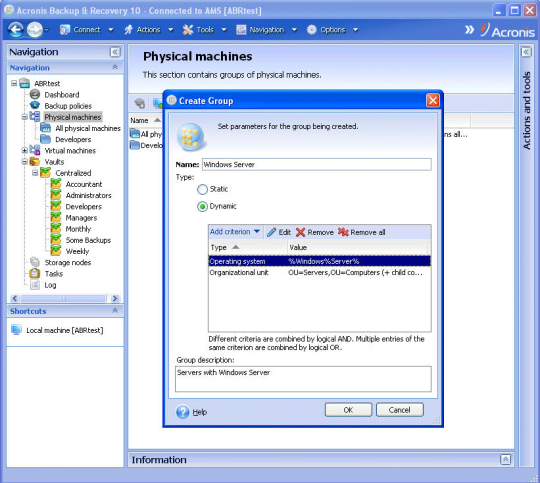Select the Static group type
The height and width of the screenshot is (483, 540).
coord(202,189)
